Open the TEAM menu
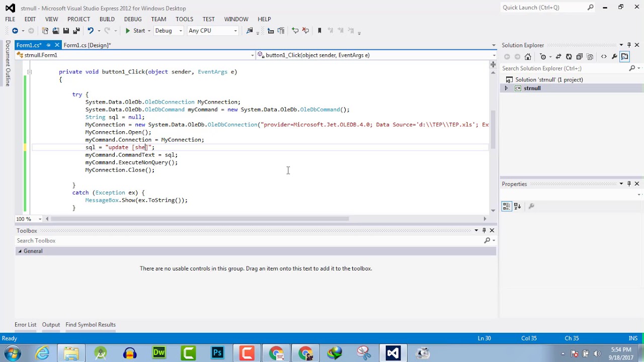Image resolution: width=644 pixels, height=362 pixels. [x=158, y=19]
